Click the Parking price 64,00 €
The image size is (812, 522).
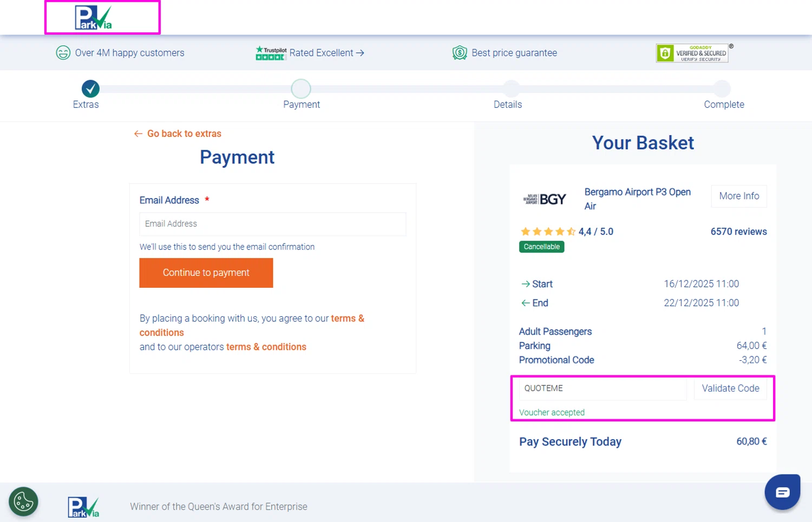pyautogui.click(x=751, y=346)
